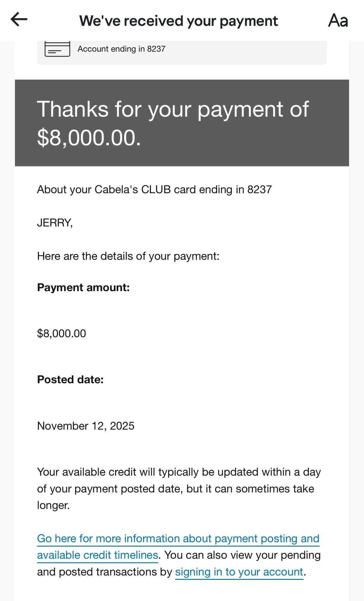Tap the 'We've received your payment' title

179,21
